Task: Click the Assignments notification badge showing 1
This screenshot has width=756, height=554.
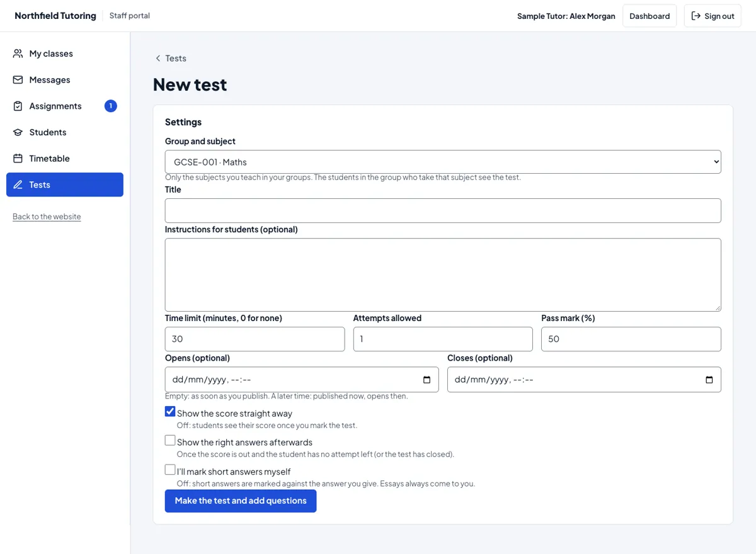Action: tap(111, 106)
